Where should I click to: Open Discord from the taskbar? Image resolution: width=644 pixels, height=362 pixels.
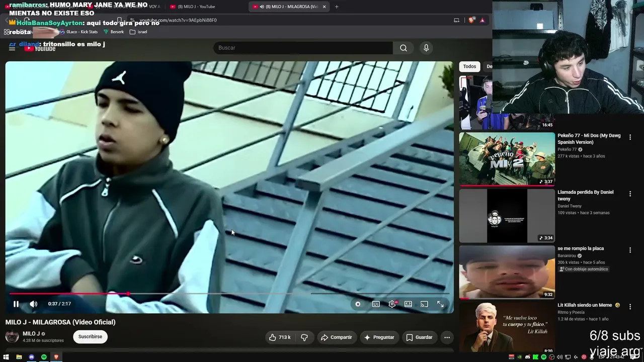(31, 357)
